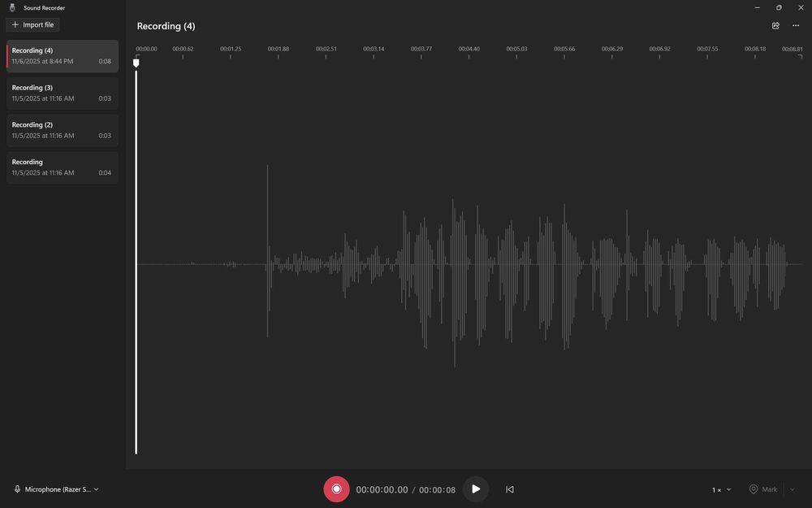This screenshot has height=508, width=812.
Task: Select the 0:04 Recording entry
Action: [x=63, y=167]
